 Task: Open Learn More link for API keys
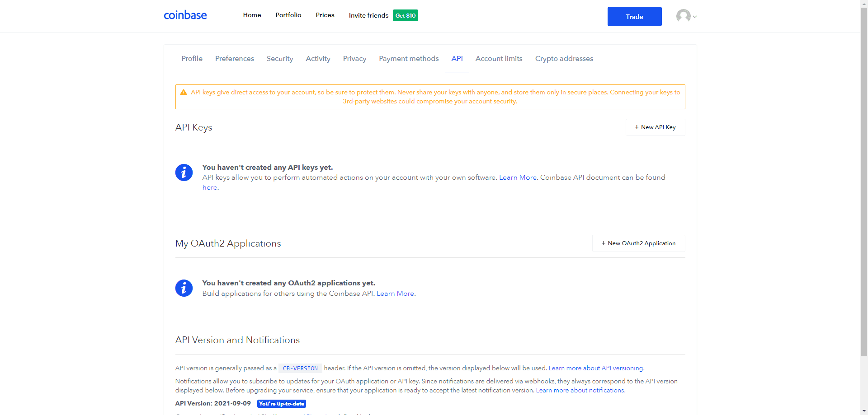tap(518, 177)
